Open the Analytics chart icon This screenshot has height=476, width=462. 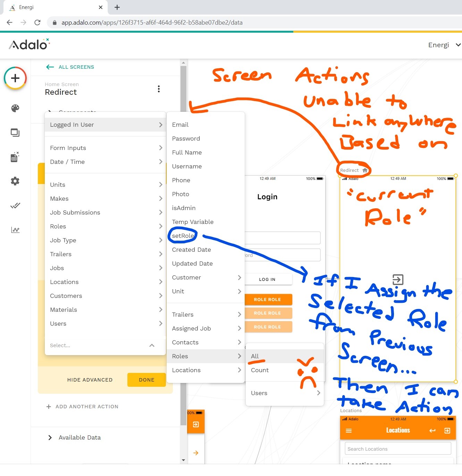(x=15, y=230)
